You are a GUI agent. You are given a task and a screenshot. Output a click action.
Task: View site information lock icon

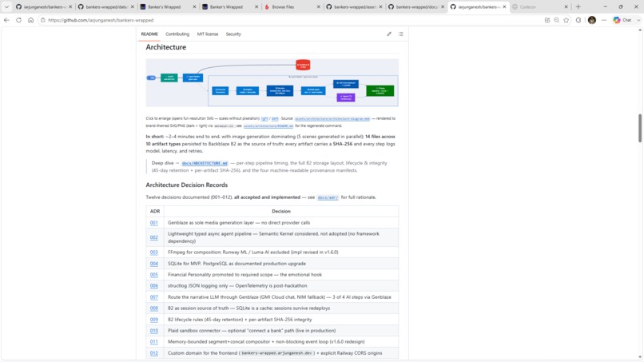click(x=43, y=20)
